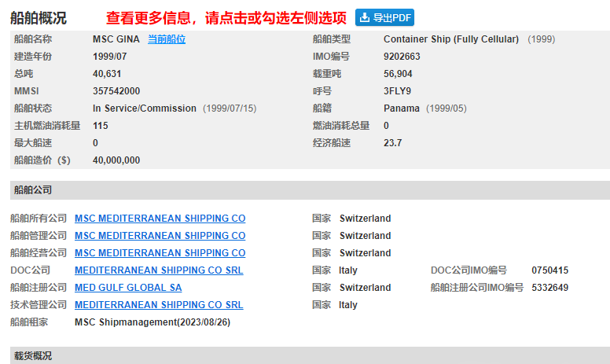The height and width of the screenshot is (364, 610).
Task: Select the build date 1999/07
Action: 110,57
